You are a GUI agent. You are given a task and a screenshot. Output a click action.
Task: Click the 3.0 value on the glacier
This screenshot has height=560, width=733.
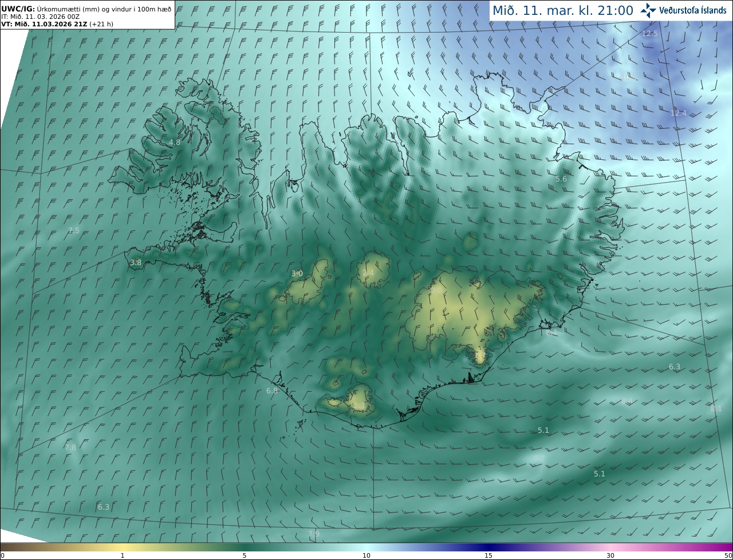click(297, 274)
